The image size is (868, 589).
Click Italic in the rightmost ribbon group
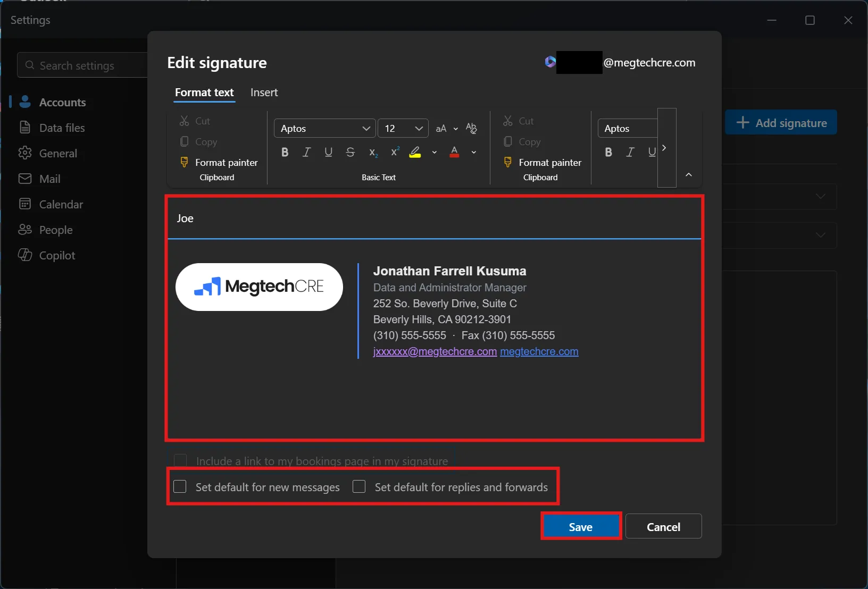[630, 153]
